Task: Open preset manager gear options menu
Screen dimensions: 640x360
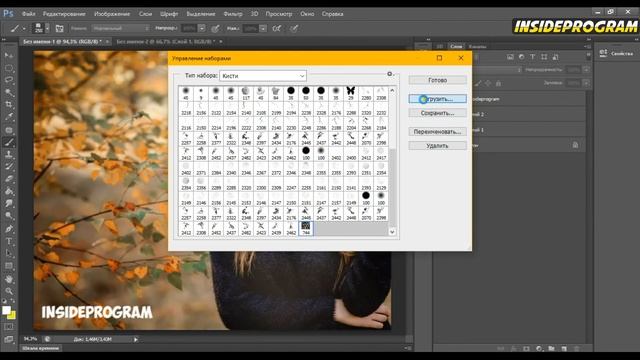Action: (390, 74)
